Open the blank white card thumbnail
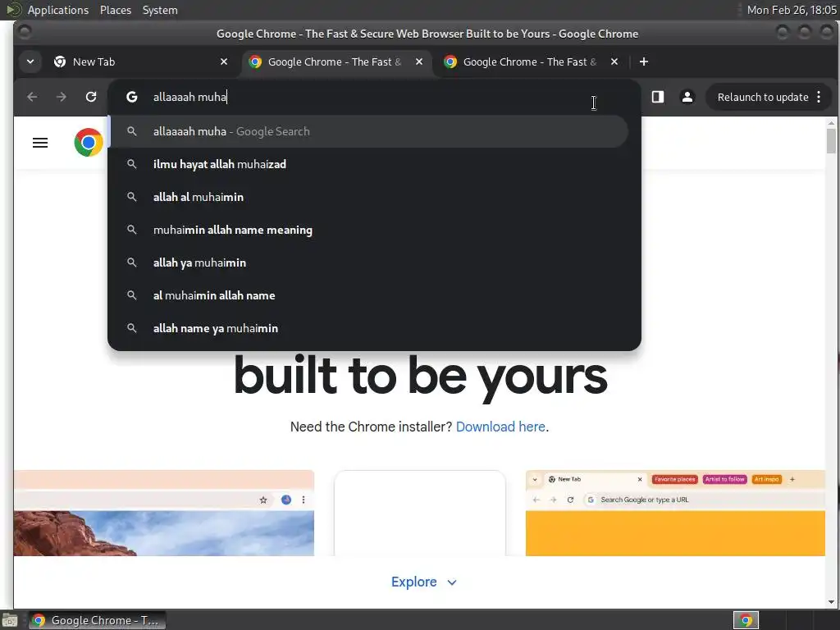The height and width of the screenshot is (630, 840). 420,514
